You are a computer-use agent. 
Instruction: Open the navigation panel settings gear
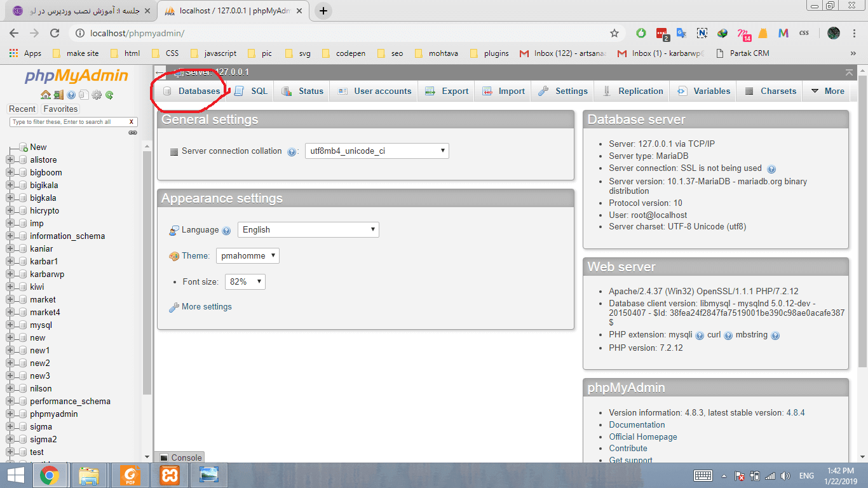click(97, 95)
